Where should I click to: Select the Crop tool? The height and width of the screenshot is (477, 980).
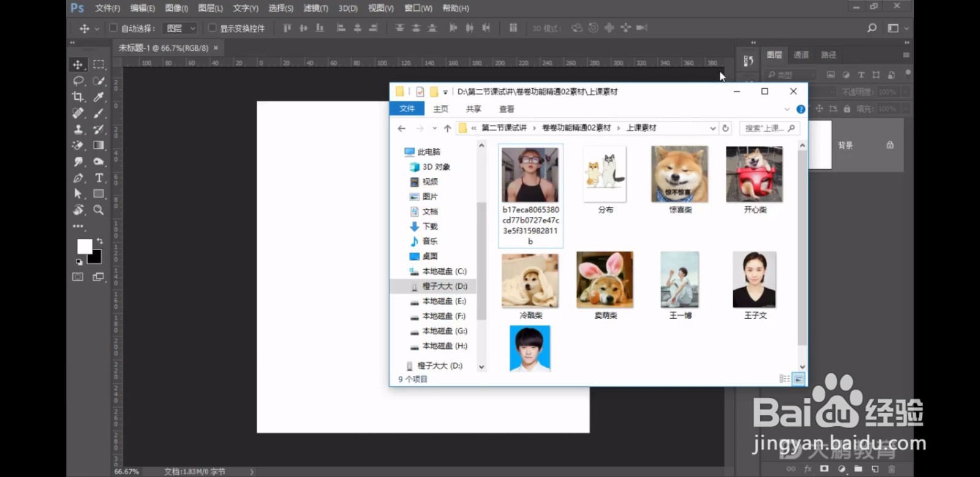pos(78,97)
